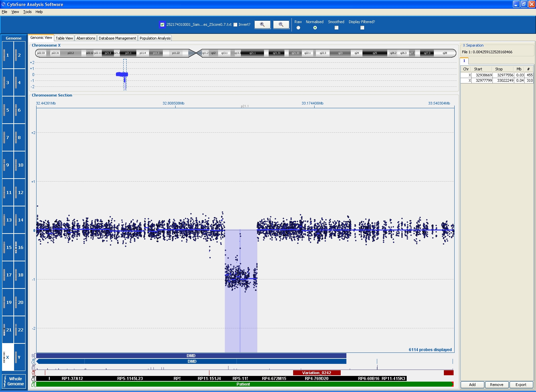Select chromosome 22 in Genome panel
Screen dimensions: 536x392
(x=19, y=330)
